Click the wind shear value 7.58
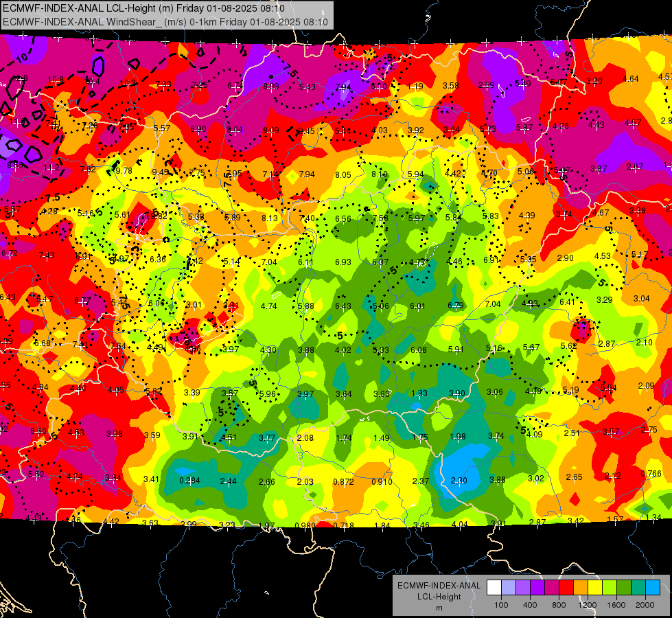 click(x=380, y=218)
